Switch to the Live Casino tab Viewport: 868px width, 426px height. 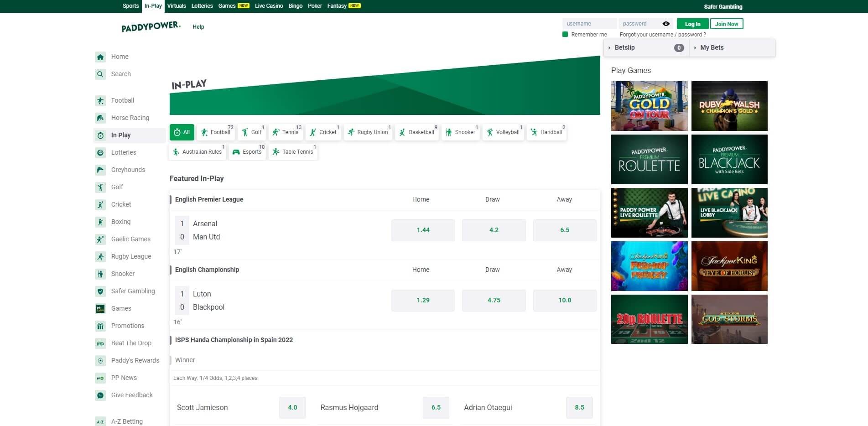[x=269, y=5]
